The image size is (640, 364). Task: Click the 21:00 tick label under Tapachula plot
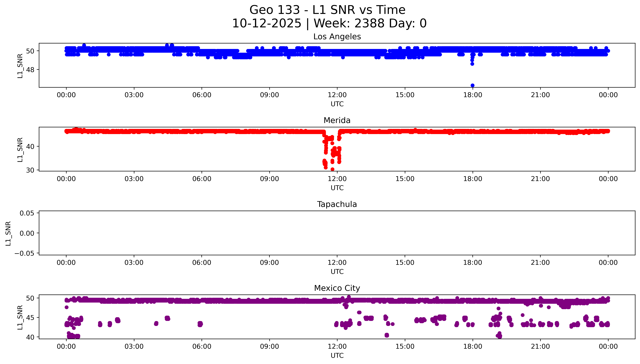540,262
